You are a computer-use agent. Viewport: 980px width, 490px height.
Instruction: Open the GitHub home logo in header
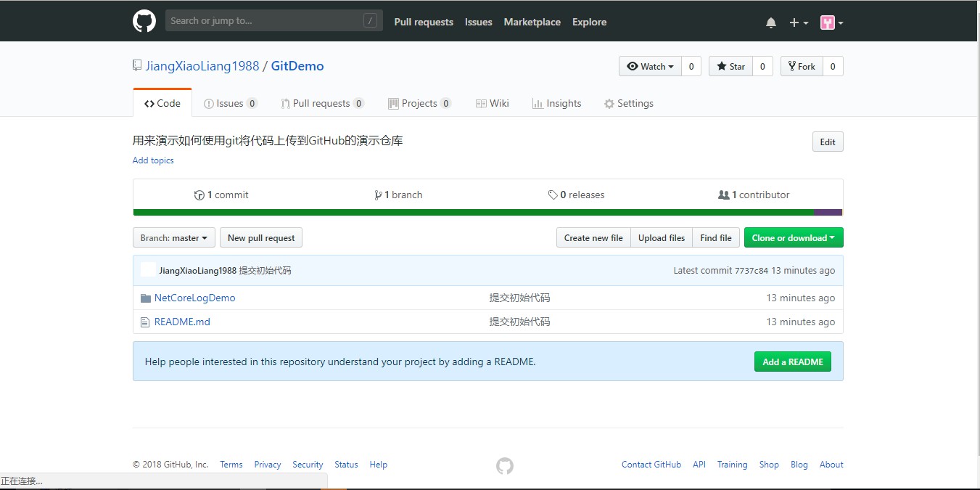144,21
